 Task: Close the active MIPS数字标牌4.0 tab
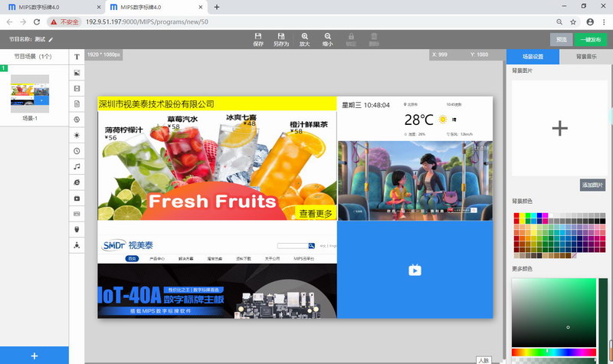tap(201, 7)
